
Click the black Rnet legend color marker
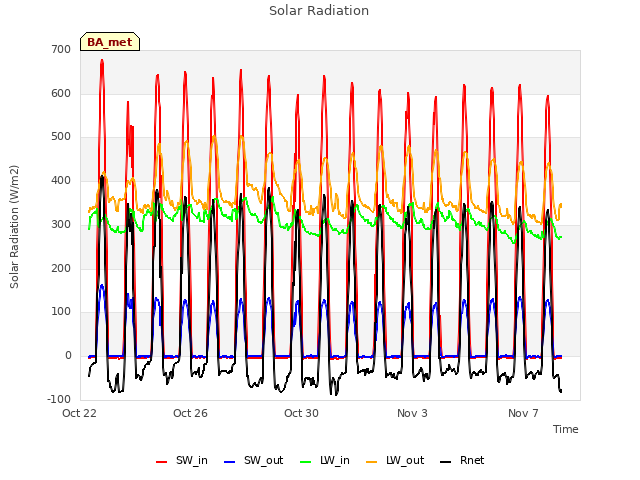(446, 462)
